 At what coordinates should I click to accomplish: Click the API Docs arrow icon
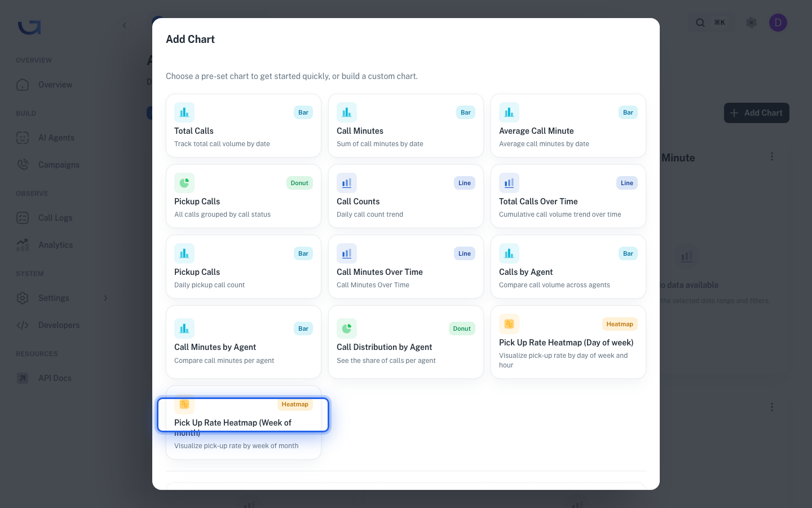[x=23, y=378]
